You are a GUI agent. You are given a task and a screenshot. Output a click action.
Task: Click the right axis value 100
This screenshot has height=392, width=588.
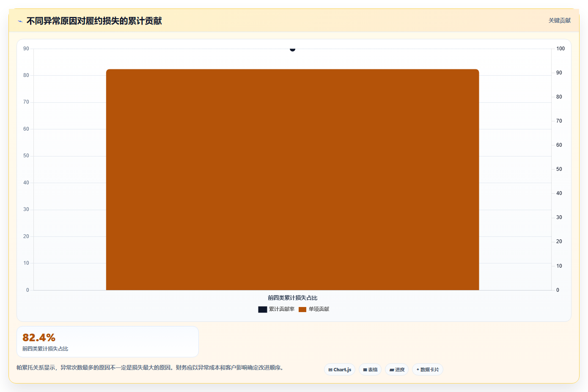pyautogui.click(x=561, y=49)
